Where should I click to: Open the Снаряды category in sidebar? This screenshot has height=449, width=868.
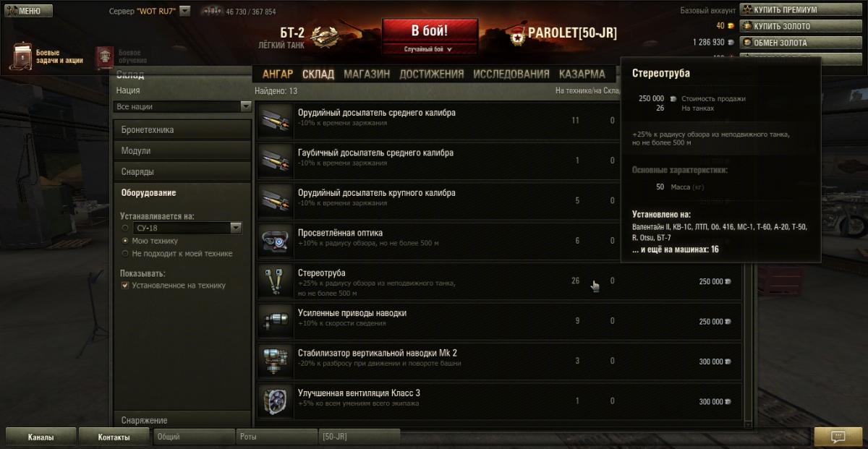tap(182, 172)
